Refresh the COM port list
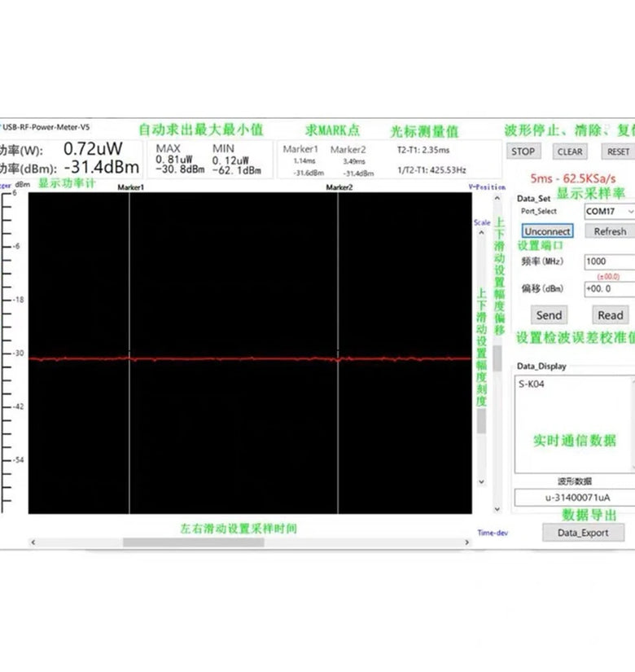 pos(610,231)
